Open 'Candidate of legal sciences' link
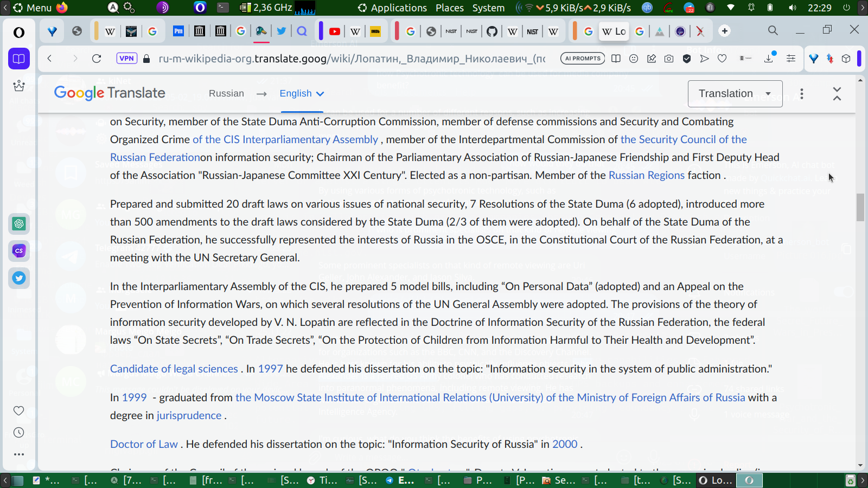 (x=174, y=369)
